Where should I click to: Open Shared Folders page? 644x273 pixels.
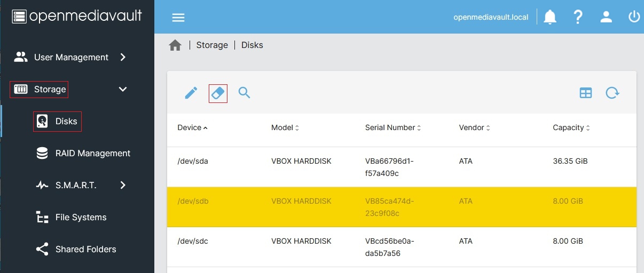pyautogui.click(x=85, y=249)
